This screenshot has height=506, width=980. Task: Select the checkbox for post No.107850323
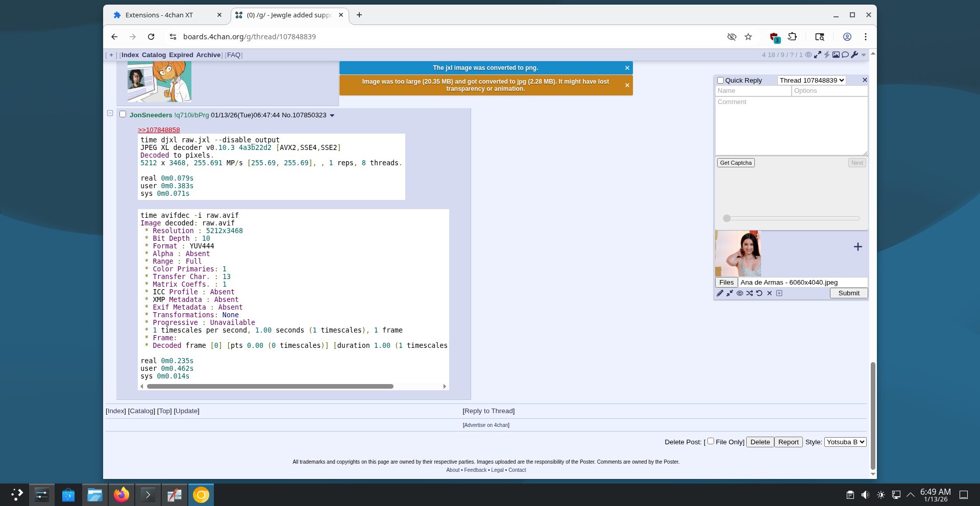tap(123, 114)
